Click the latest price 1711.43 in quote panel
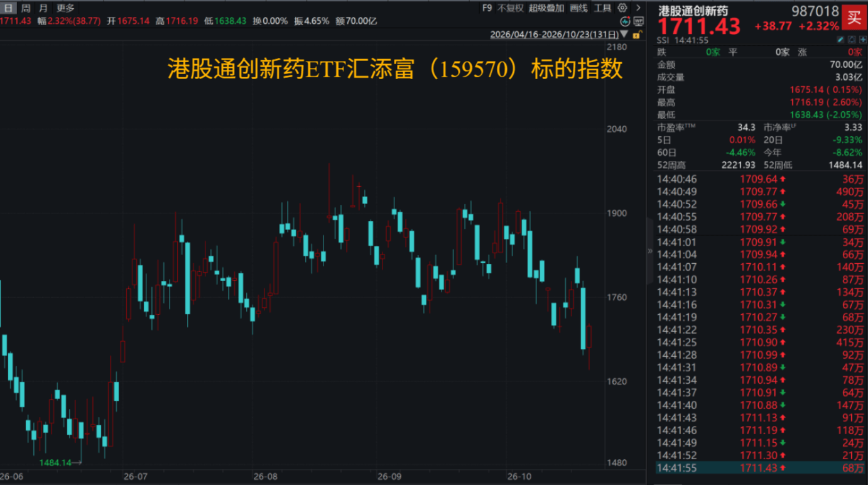Image resolution: width=868 pixels, height=485 pixels. coord(699,27)
